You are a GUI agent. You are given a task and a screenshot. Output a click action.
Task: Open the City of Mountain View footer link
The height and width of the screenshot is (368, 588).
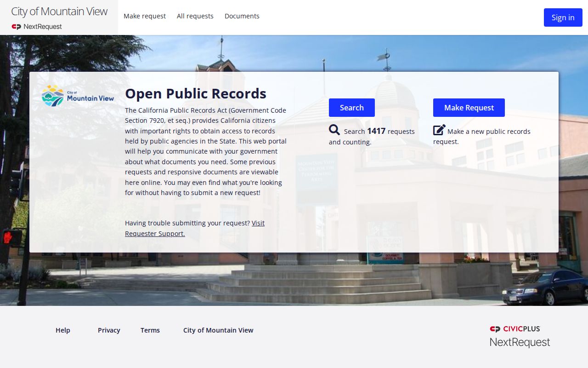click(x=218, y=330)
